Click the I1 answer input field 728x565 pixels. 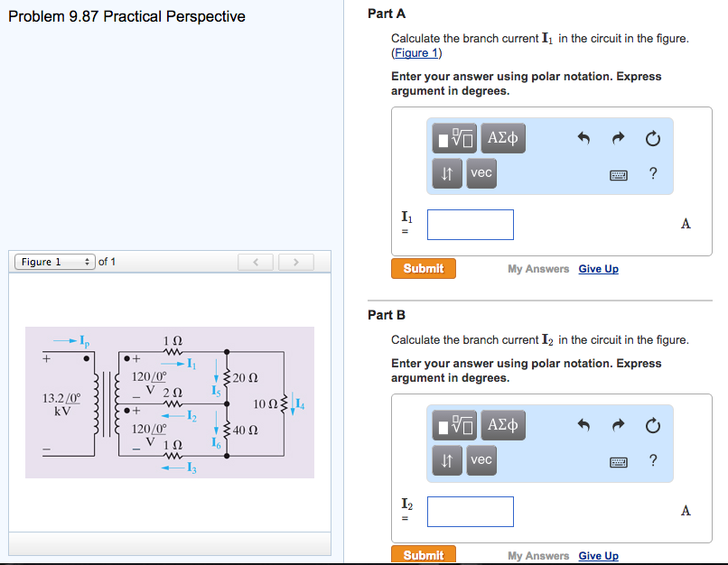pos(470,224)
